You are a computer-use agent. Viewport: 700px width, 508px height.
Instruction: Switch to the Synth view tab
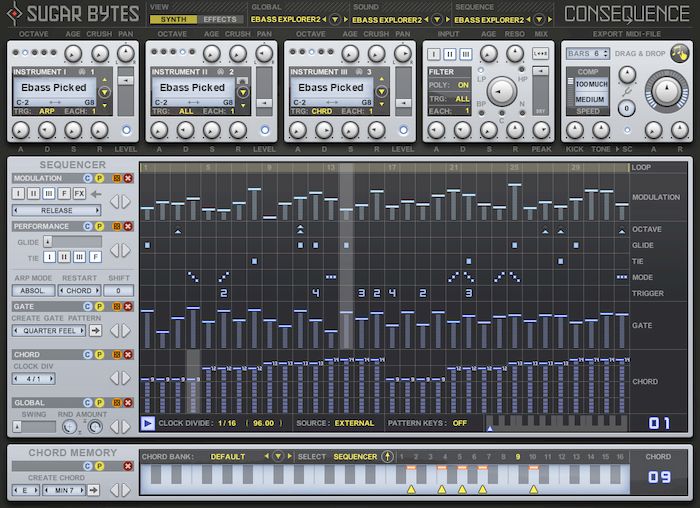coord(173,19)
